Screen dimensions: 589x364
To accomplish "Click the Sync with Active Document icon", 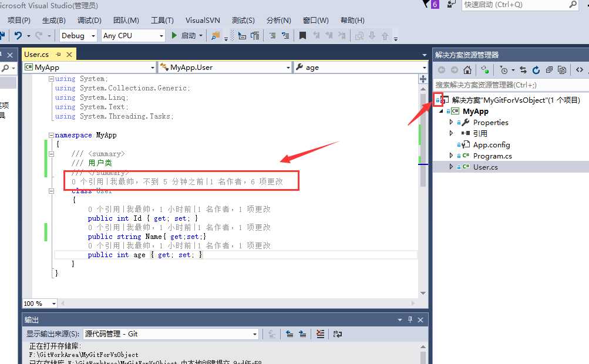I will pyautogui.click(x=523, y=70).
